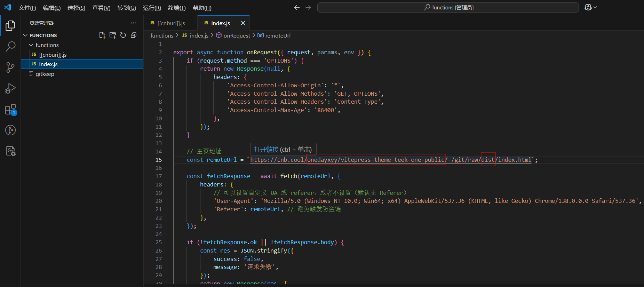Viewport: 644px width, 287px height.
Task: Open Explorer more actions ellipsis menu
Action: click(x=134, y=23)
